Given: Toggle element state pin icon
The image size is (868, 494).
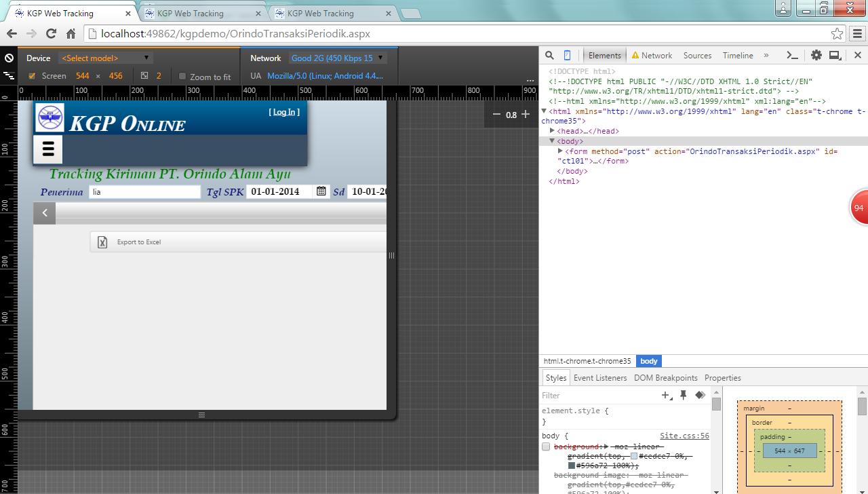Looking at the screenshot, I should pyautogui.click(x=684, y=395).
